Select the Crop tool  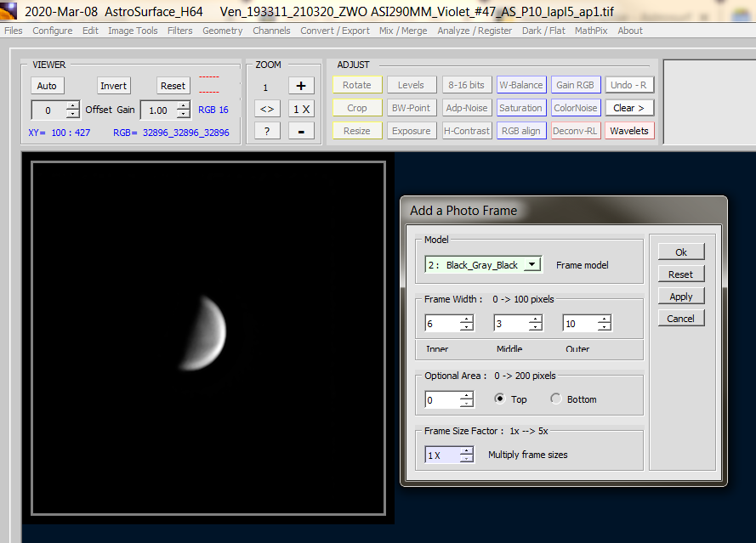click(357, 108)
